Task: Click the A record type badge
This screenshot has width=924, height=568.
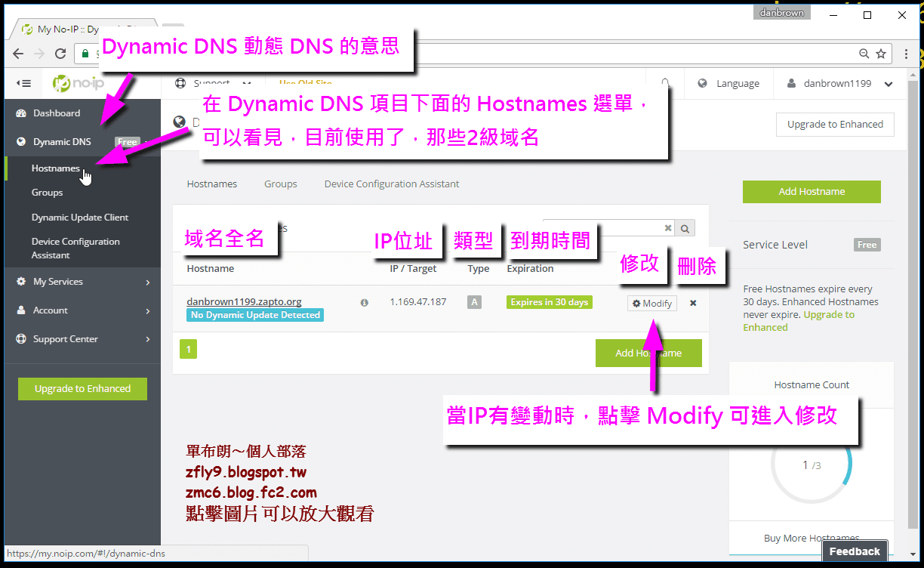Action: point(474,302)
